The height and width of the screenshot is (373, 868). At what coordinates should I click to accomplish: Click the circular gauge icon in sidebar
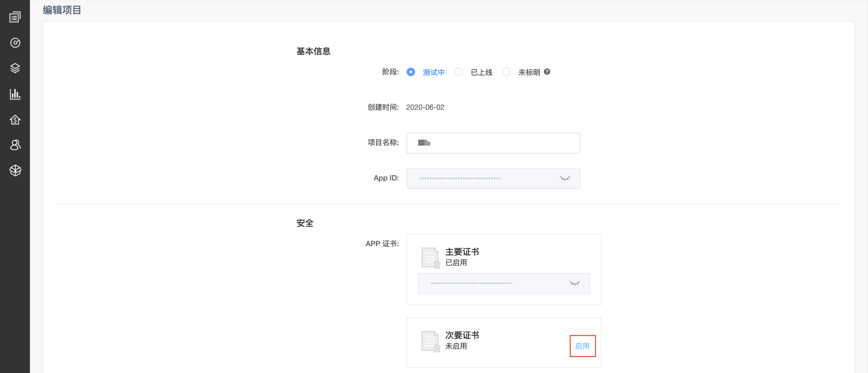point(15,43)
